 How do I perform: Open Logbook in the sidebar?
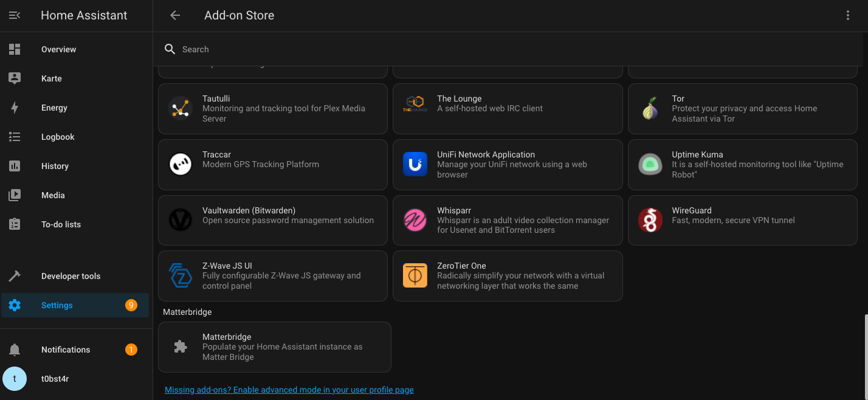coord(75,137)
